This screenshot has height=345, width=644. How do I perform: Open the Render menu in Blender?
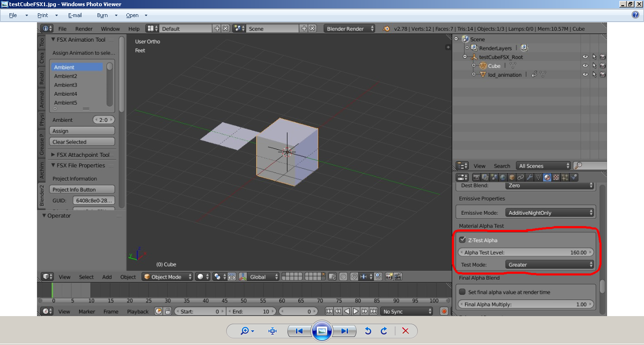click(x=84, y=28)
